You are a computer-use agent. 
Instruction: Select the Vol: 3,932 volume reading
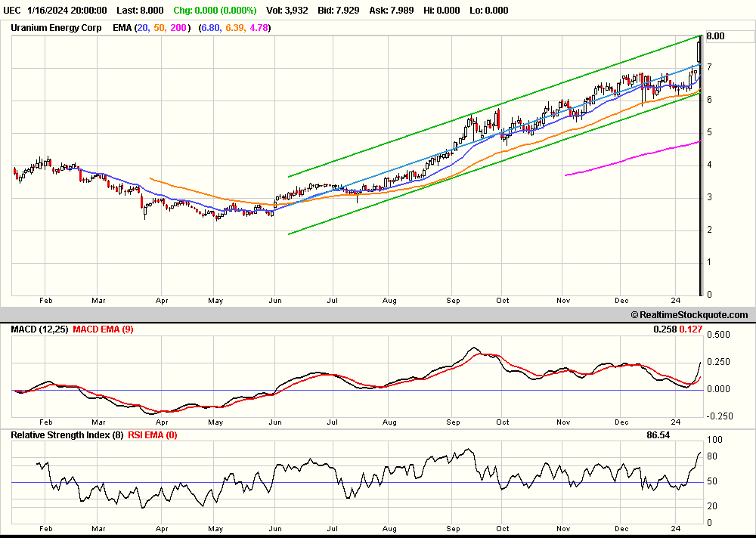287,10
